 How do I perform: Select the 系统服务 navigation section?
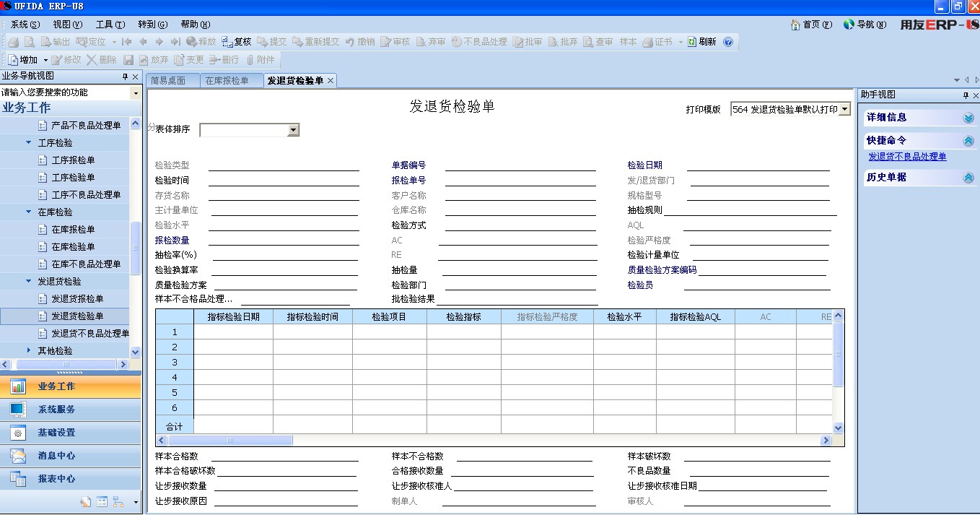tap(71, 410)
